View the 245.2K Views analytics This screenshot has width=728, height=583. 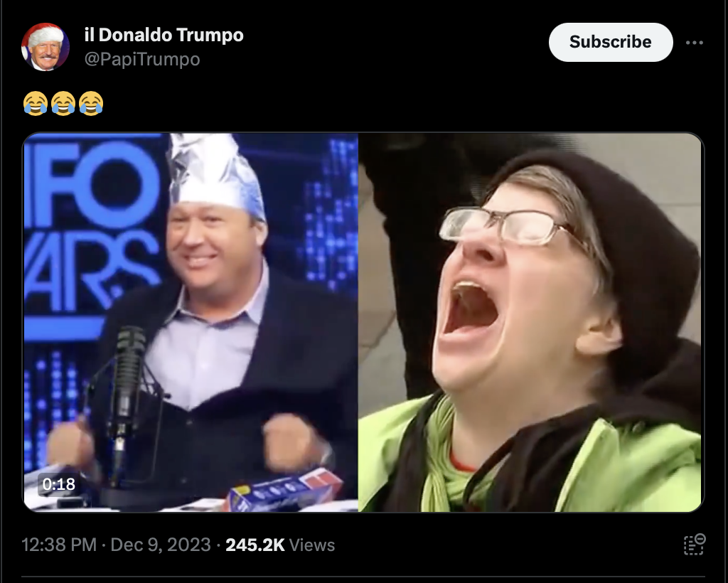click(x=280, y=545)
